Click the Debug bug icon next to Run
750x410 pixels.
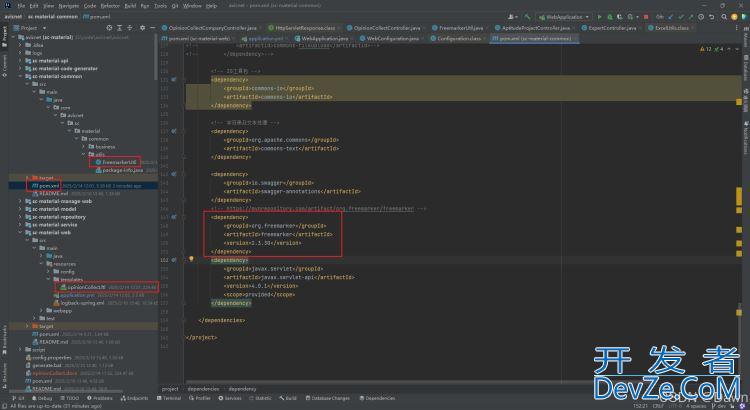[610, 17]
